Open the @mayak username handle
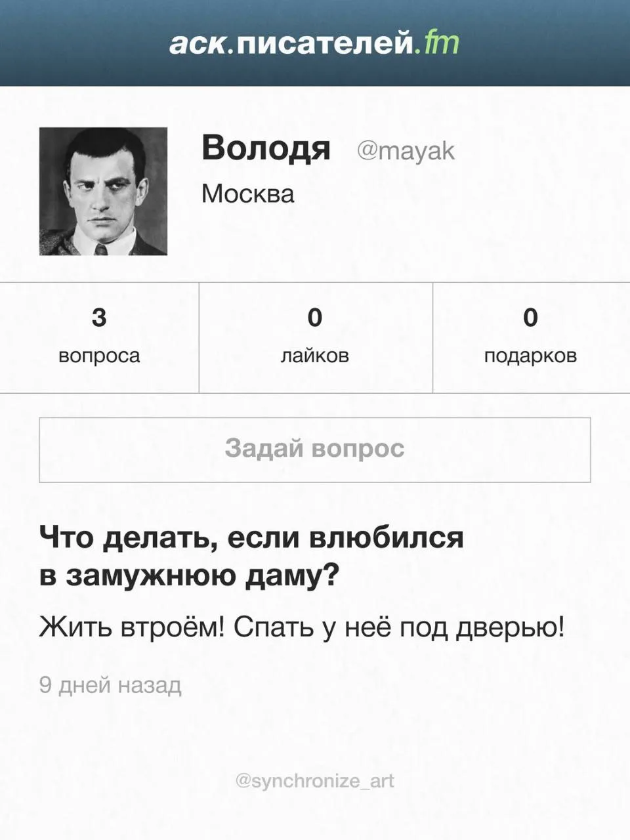The height and width of the screenshot is (840, 630). (x=406, y=151)
